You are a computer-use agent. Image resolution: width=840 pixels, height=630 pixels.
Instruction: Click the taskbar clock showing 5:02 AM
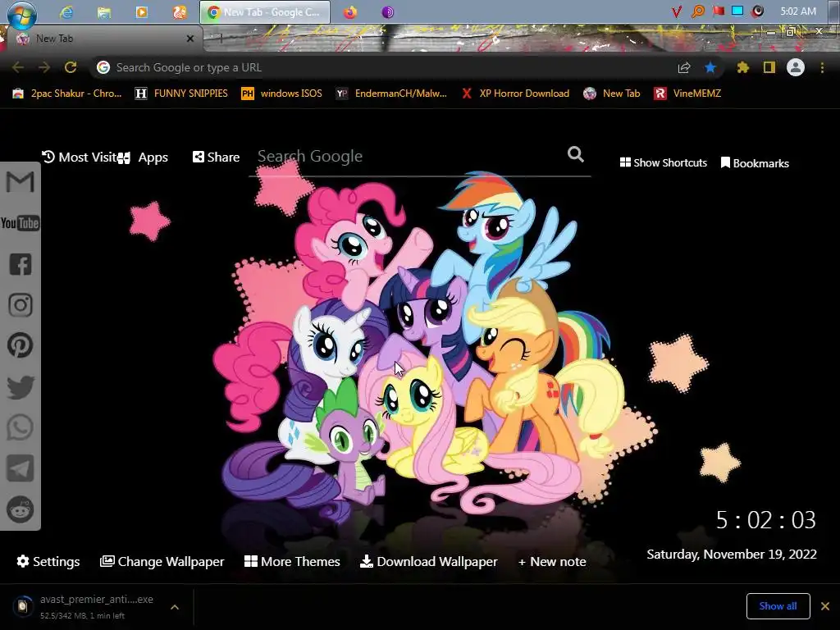pyautogui.click(x=798, y=11)
